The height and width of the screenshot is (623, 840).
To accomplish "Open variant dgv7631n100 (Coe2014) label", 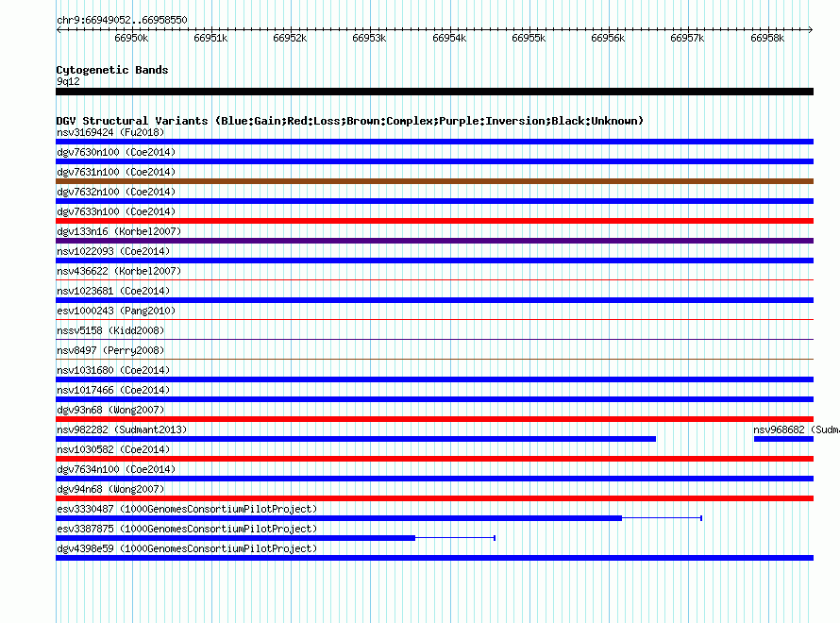I will click(x=116, y=172).
